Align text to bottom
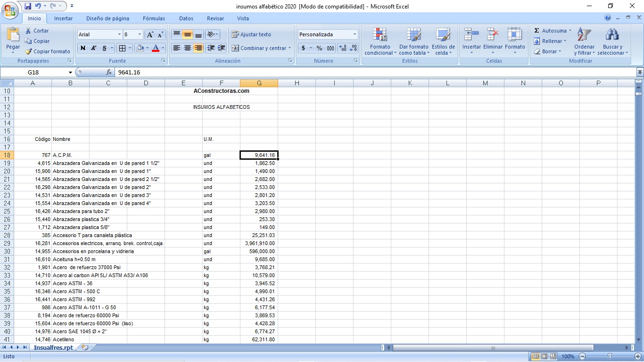The height and width of the screenshot is (362, 644). (198, 34)
